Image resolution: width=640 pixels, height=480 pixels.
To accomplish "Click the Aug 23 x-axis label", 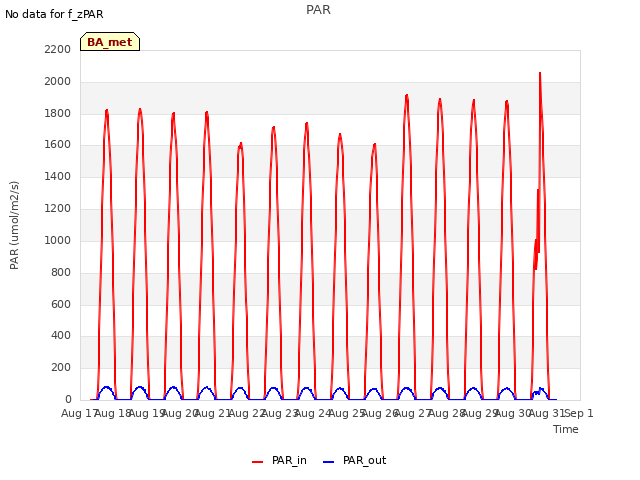I will coord(280,413).
